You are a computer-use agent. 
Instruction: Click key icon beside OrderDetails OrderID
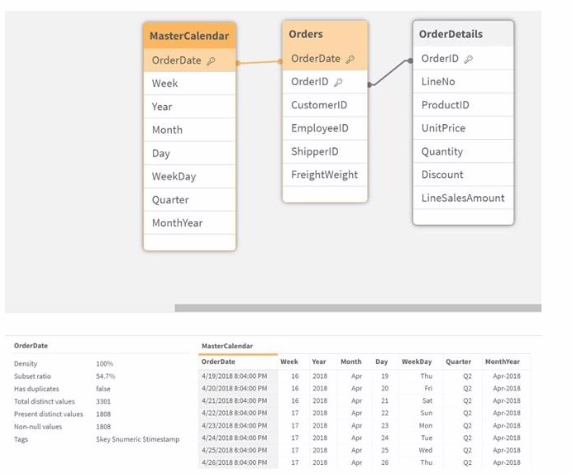click(x=468, y=59)
